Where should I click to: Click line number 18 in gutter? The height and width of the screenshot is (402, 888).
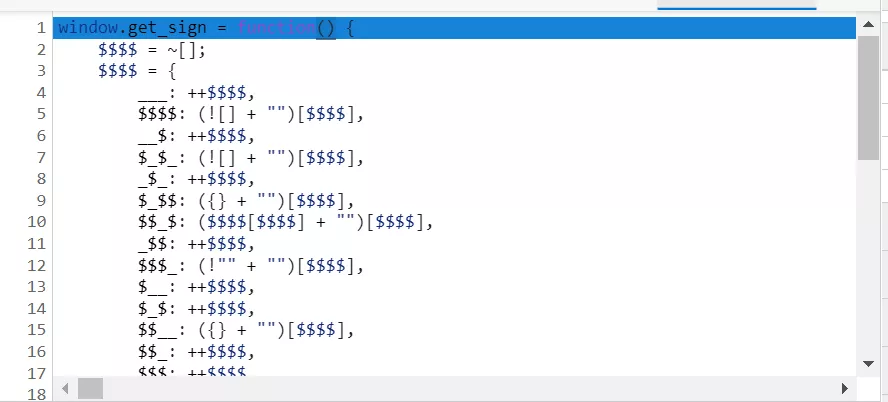click(x=36, y=394)
